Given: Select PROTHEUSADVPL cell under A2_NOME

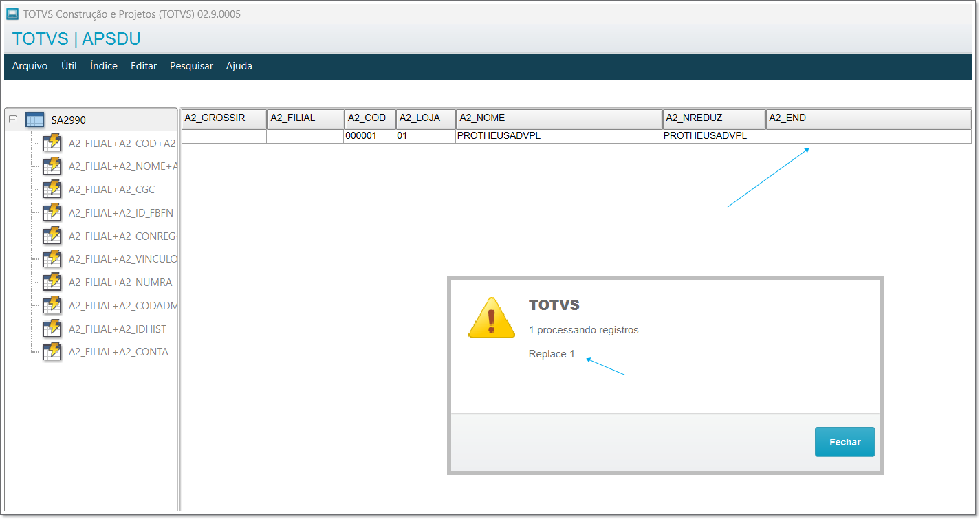Looking at the screenshot, I should [x=558, y=136].
